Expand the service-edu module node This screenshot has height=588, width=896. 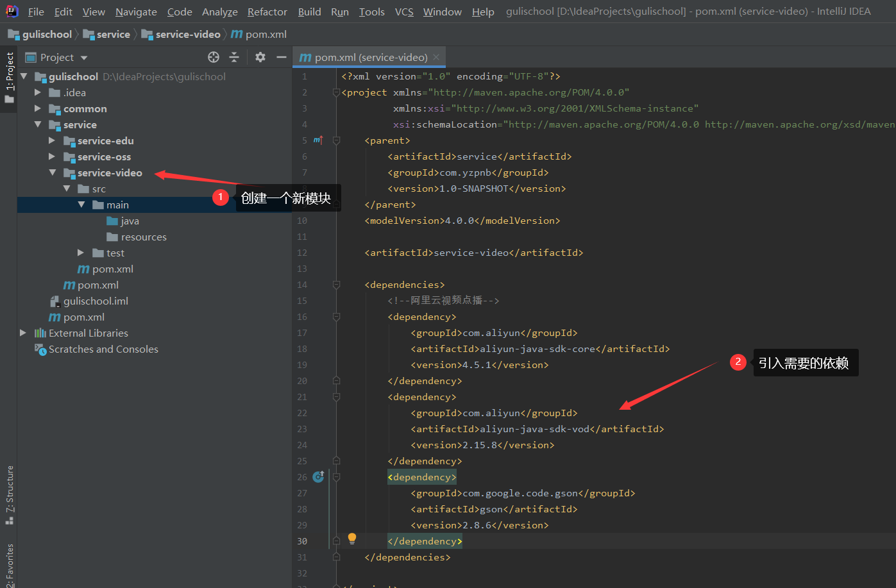pyautogui.click(x=52, y=140)
